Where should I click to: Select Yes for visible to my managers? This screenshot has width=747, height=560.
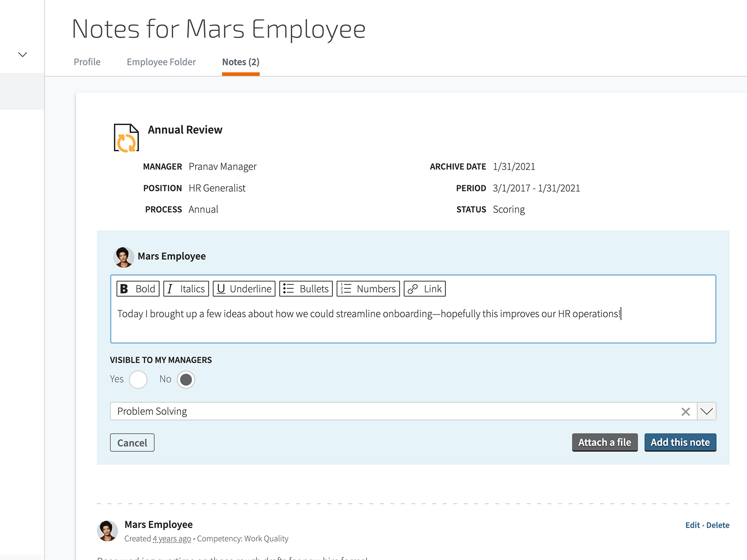[x=138, y=379]
